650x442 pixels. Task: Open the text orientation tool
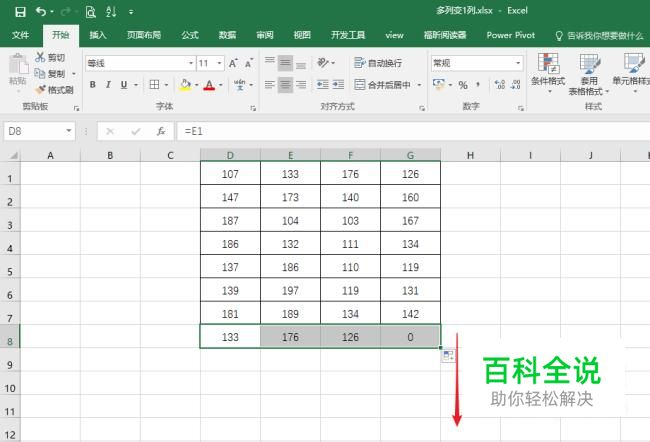[x=323, y=63]
